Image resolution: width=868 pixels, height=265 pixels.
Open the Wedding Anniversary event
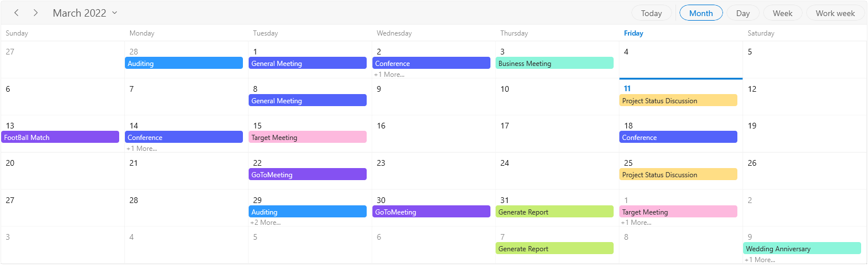(802, 249)
